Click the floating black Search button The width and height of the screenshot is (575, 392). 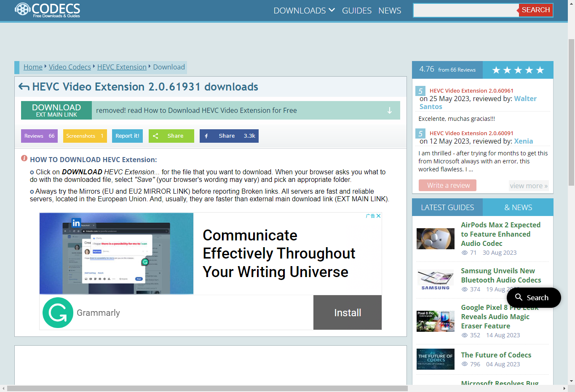(x=534, y=298)
